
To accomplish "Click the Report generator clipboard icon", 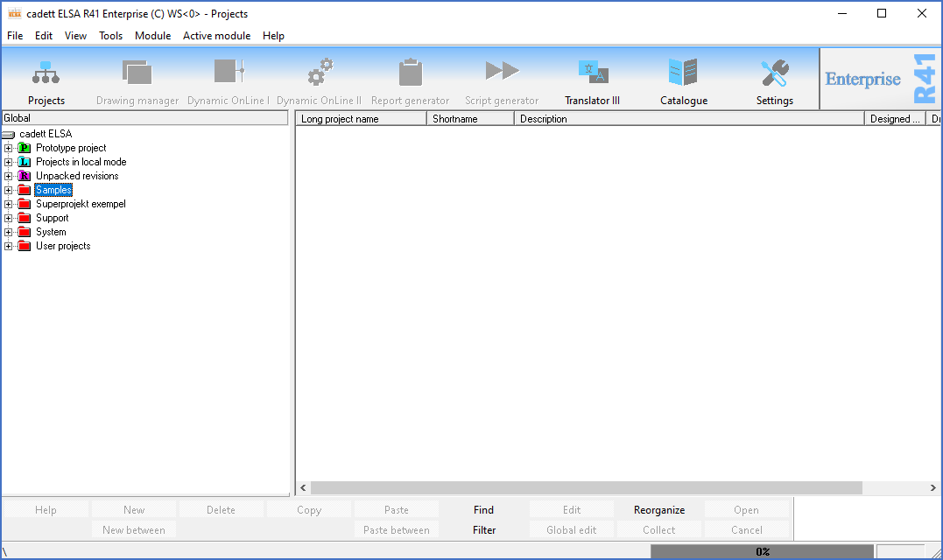I will 410,72.
